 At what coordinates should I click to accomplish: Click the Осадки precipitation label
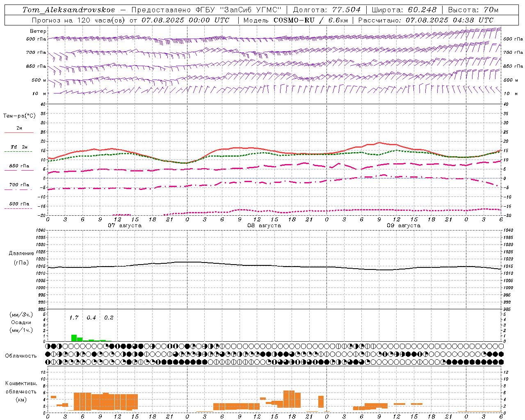click(21, 322)
